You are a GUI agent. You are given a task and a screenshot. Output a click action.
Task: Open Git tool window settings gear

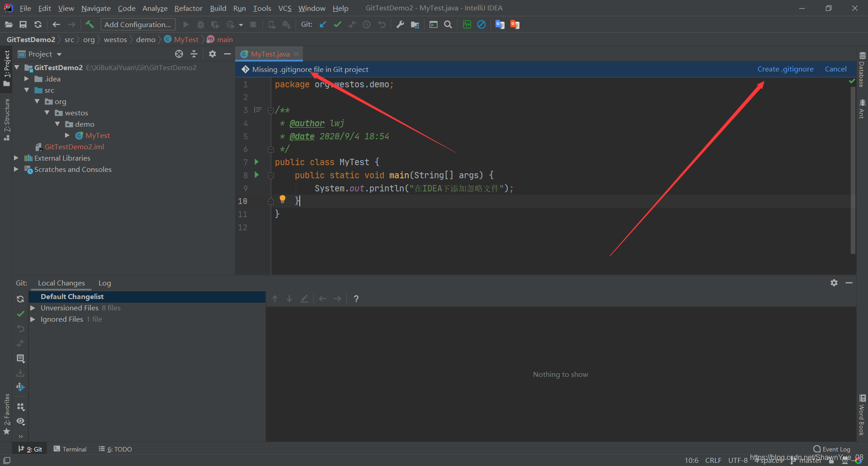click(x=834, y=283)
